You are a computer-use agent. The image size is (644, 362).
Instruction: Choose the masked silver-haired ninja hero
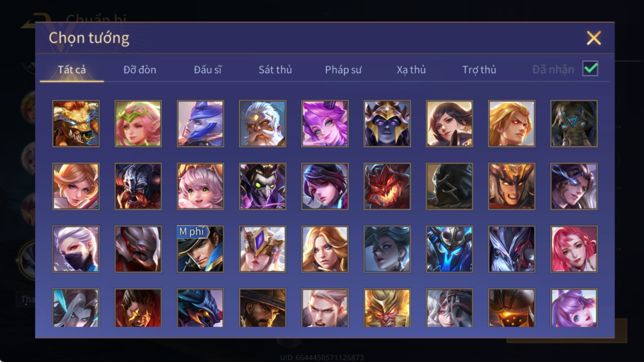coord(76,249)
